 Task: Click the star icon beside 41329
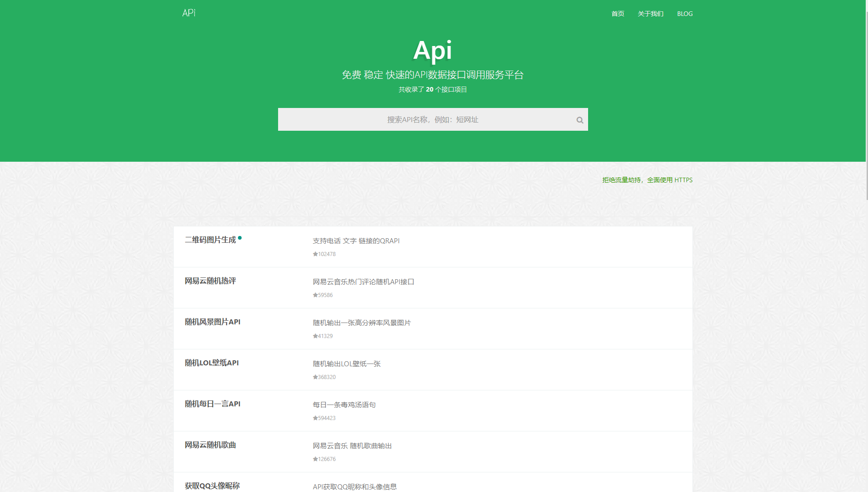click(315, 336)
